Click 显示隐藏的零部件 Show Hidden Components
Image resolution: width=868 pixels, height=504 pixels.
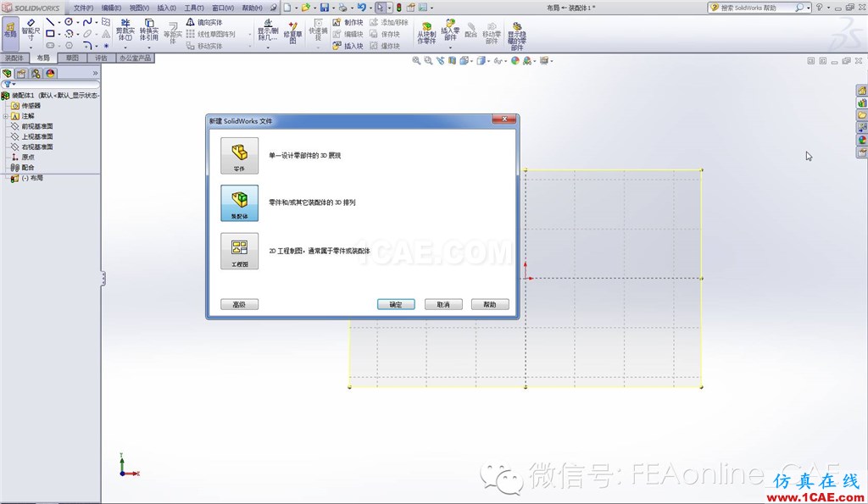click(517, 36)
